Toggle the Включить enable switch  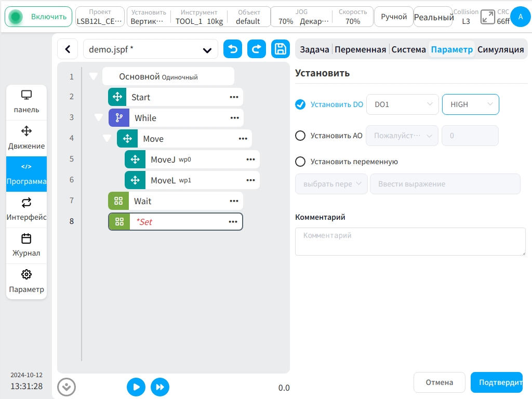38,17
